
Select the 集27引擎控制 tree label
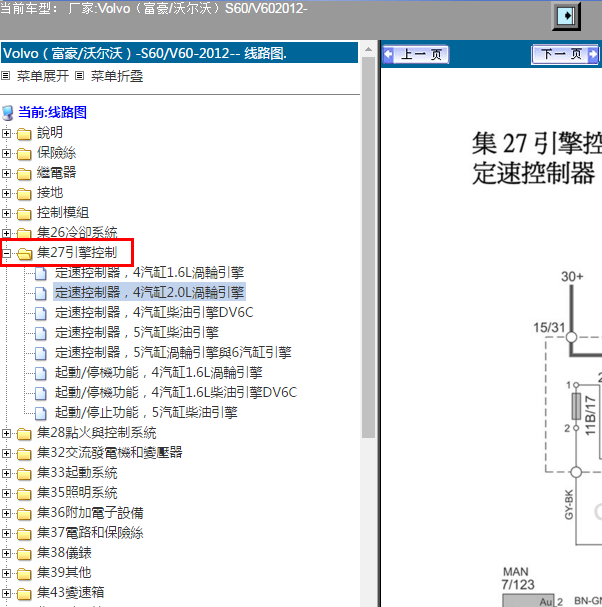tap(77, 253)
